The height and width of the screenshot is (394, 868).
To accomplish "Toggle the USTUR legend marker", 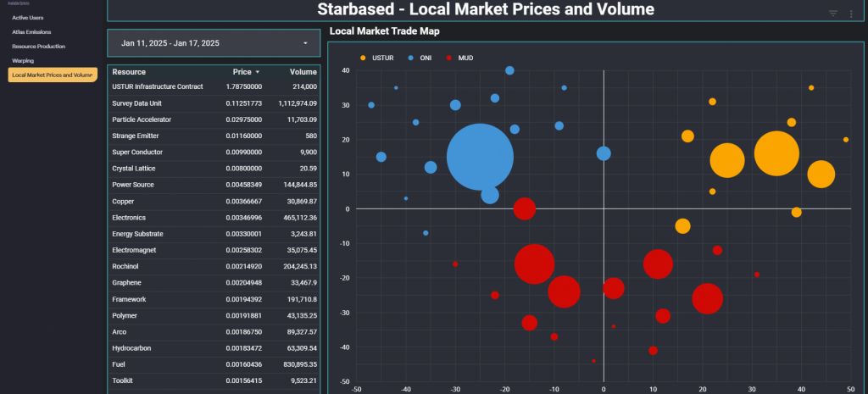I will click(x=364, y=58).
